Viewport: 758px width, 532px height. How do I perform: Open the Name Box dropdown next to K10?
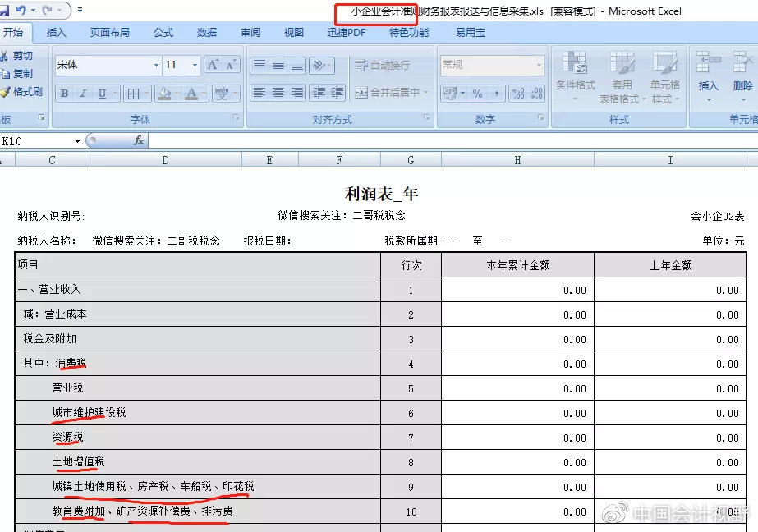(x=77, y=141)
